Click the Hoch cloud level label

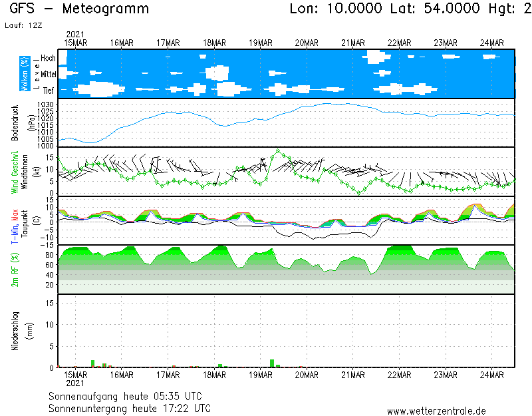(48, 59)
